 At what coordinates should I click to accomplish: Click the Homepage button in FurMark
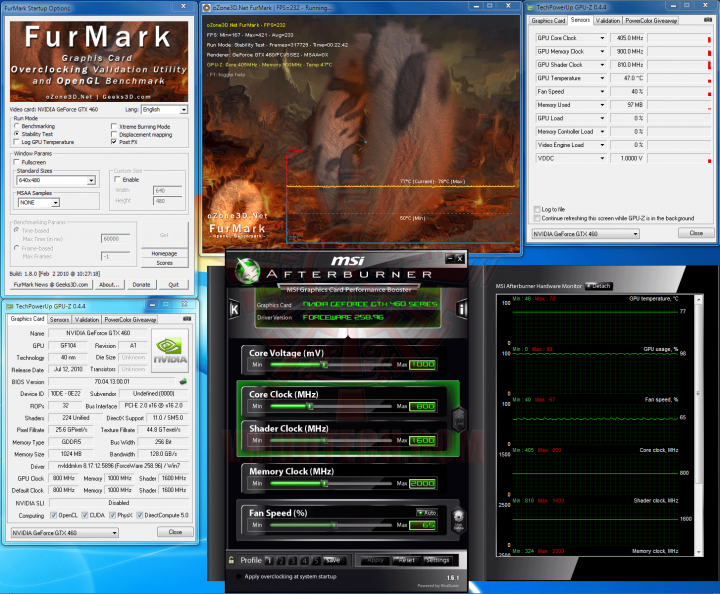point(164,253)
